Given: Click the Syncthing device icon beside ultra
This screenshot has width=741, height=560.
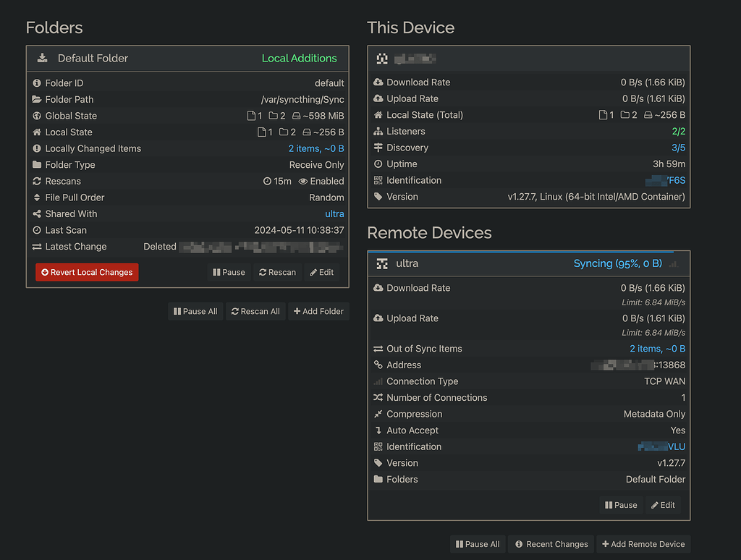Looking at the screenshot, I should click(381, 263).
